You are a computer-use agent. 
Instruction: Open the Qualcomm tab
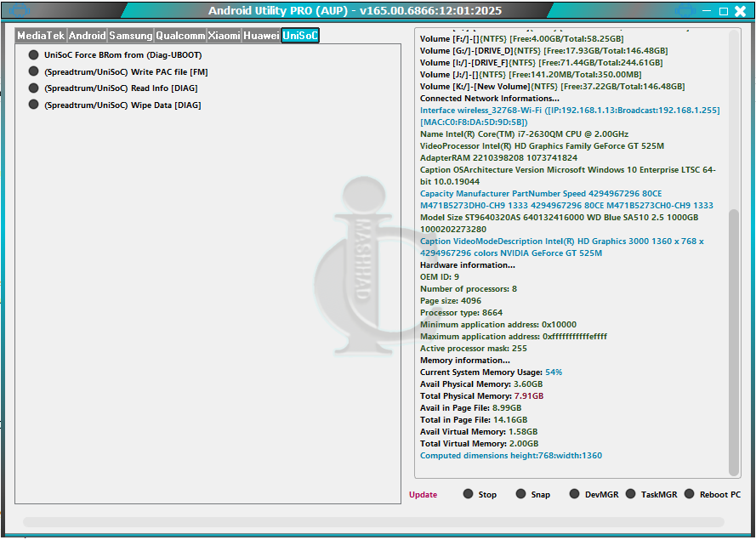[180, 36]
